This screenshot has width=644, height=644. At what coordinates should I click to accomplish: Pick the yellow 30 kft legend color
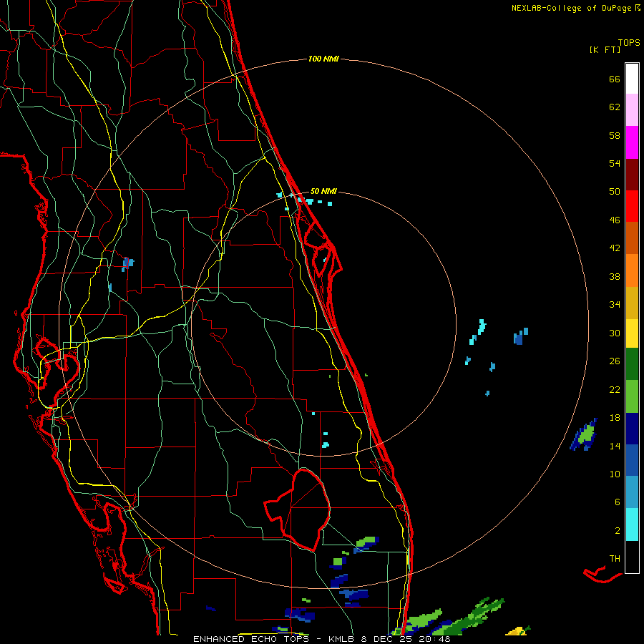click(x=632, y=333)
